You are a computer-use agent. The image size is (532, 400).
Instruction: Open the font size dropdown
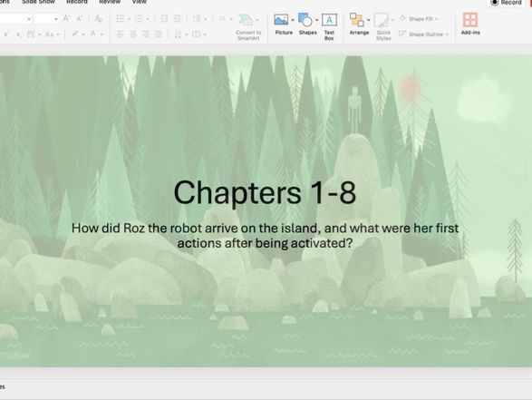pos(56,19)
